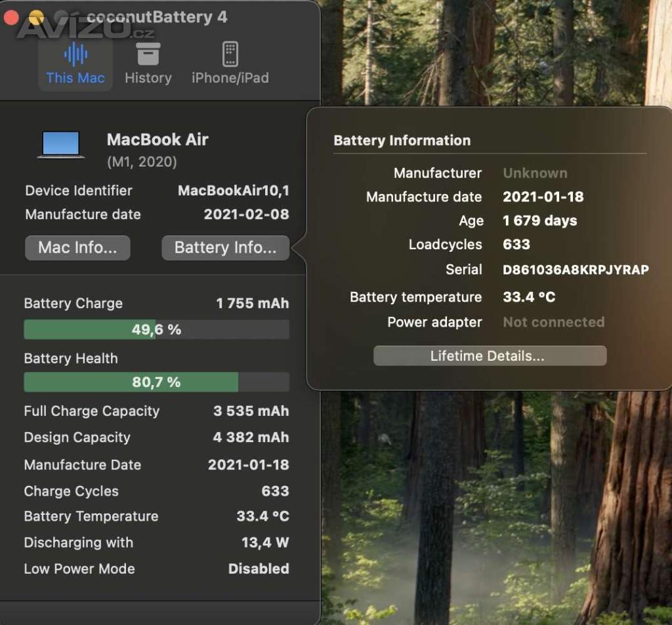
Task: Select the Charge Cycles value "633"
Action: [275, 491]
